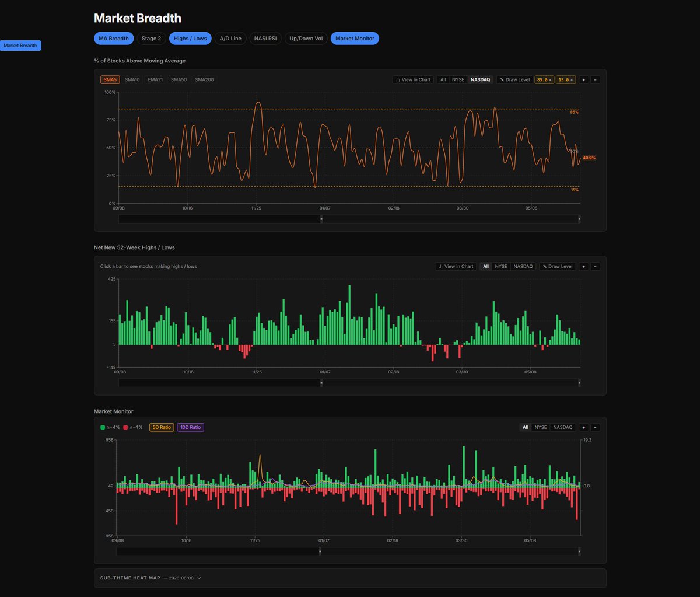Click View in Chart in MA Breadth panel
This screenshot has width=700, height=597.
[413, 79]
